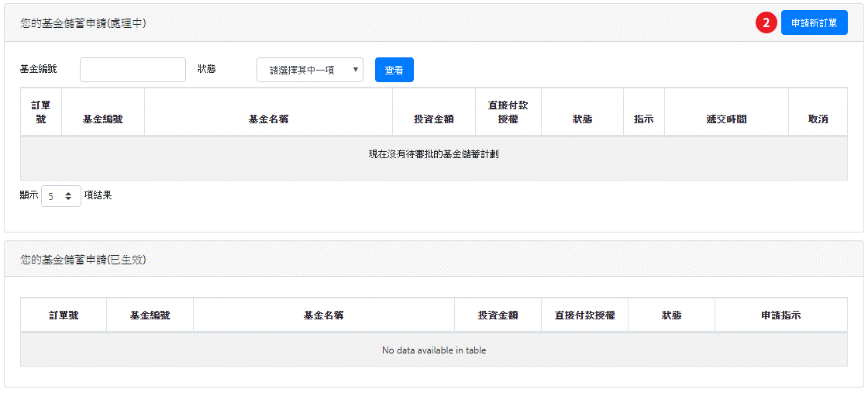Click 訂單號 header in the 已生效 table
This screenshot has width=868, height=393.
[x=64, y=315]
